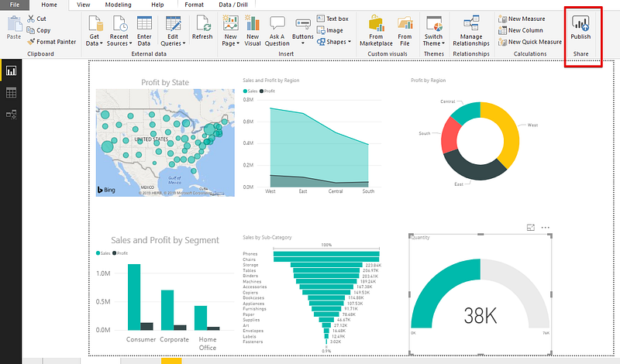Click New Quick Measure button

[530, 42]
